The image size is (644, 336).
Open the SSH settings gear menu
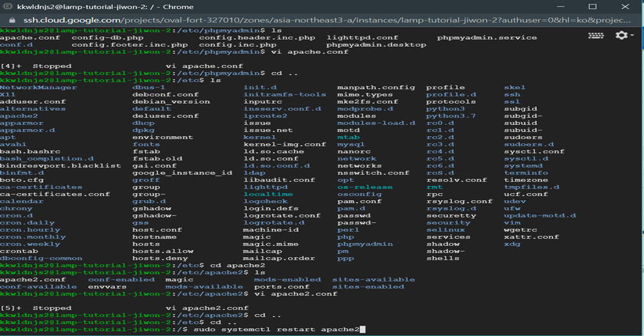(624, 35)
